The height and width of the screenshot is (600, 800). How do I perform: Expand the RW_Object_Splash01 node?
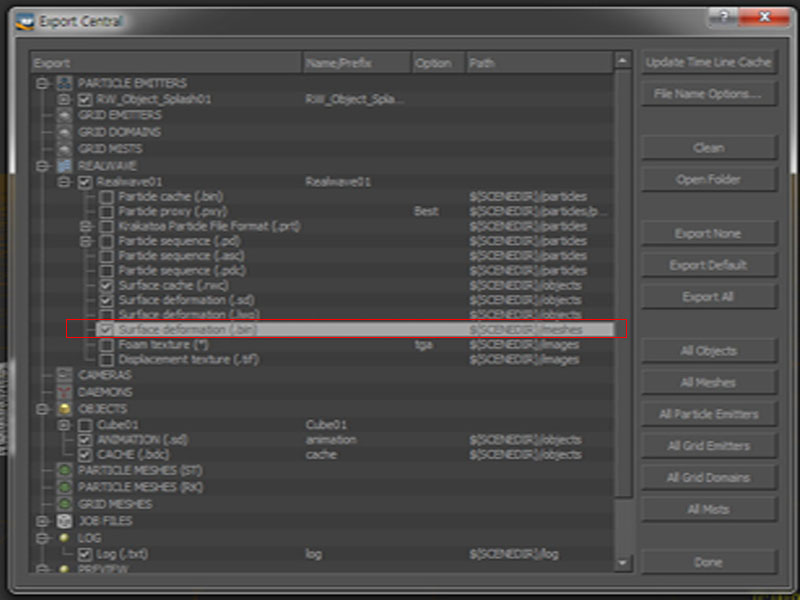[64, 100]
